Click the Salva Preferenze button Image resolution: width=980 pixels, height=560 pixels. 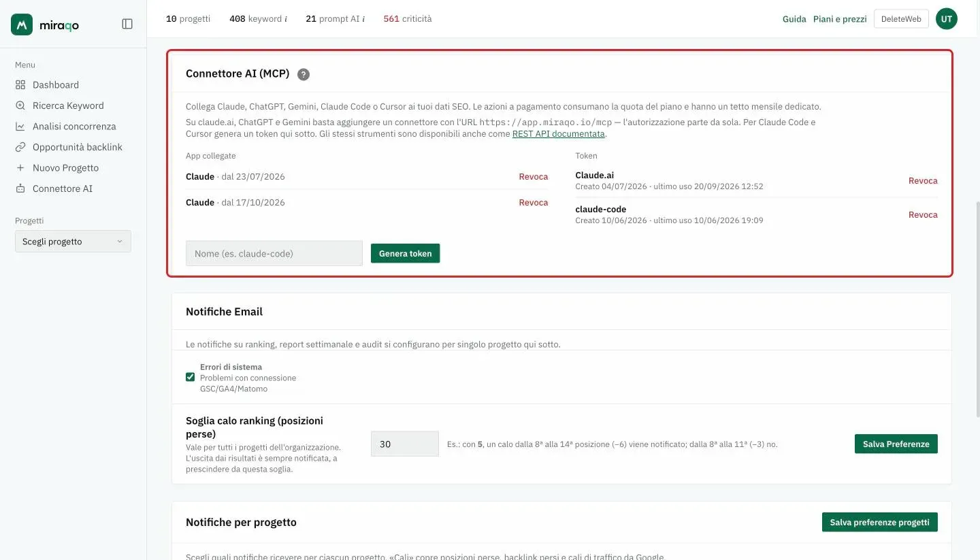point(896,444)
